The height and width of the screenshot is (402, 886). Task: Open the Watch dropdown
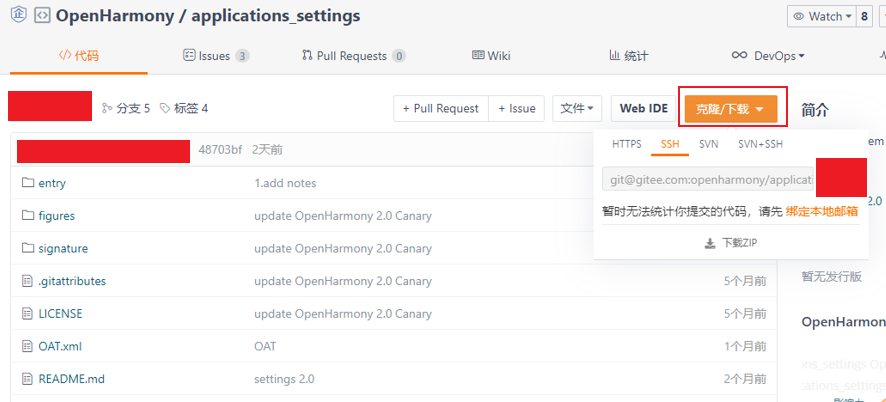click(x=821, y=16)
